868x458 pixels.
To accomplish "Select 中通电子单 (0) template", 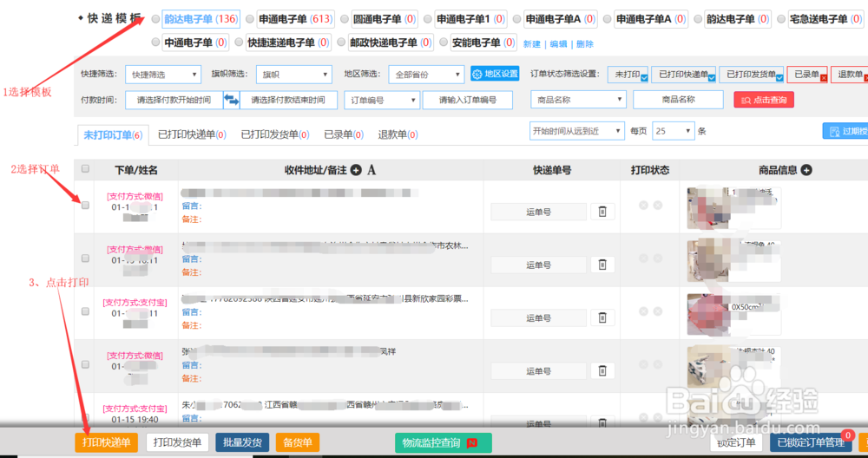I will point(155,43).
